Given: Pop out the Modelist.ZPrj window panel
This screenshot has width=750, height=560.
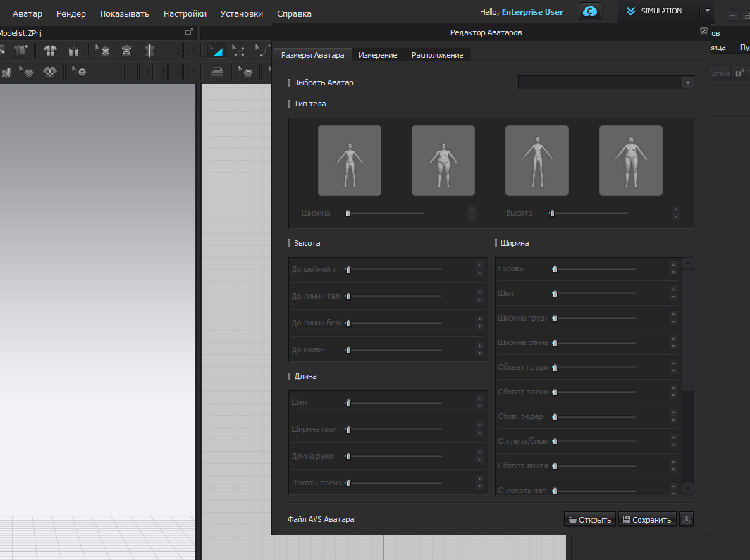Looking at the screenshot, I should 188,32.
